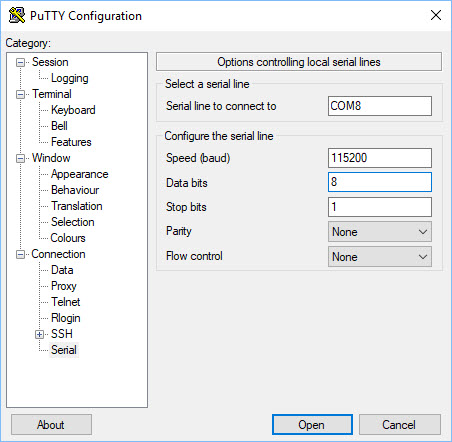Open the Parity dropdown

(380, 232)
